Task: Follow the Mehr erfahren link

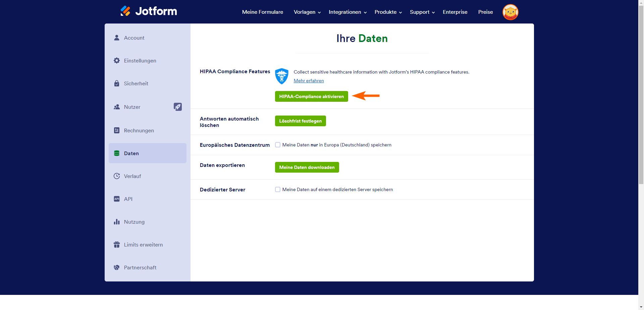Action: (309, 81)
